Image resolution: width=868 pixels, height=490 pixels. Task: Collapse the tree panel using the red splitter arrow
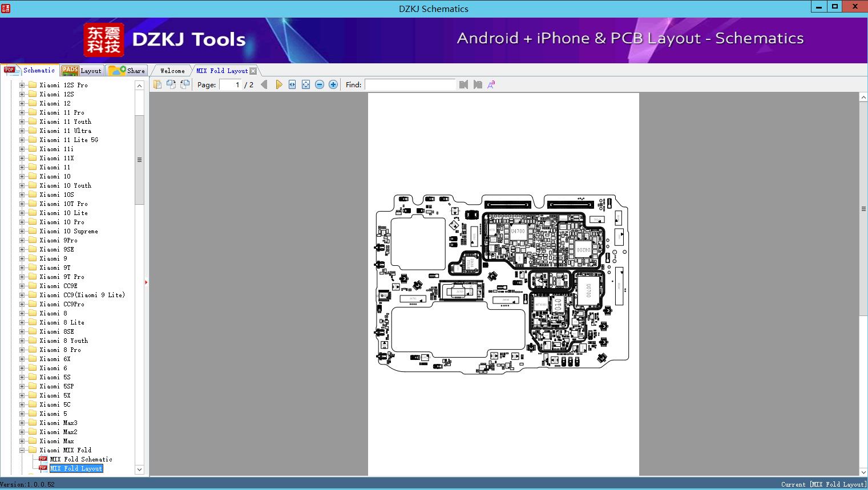[146, 282]
